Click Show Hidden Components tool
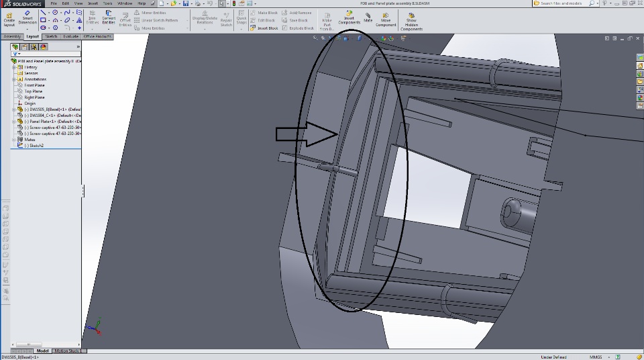 click(411, 21)
